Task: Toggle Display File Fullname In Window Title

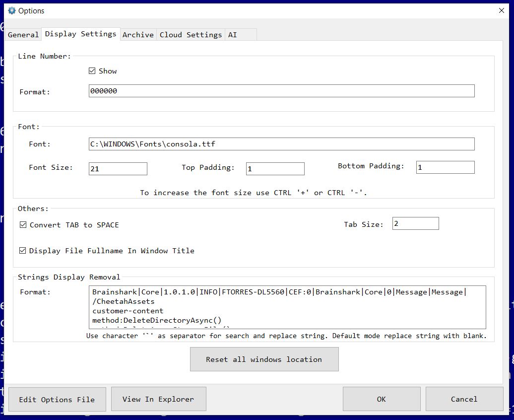Action: click(x=23, y=251)
